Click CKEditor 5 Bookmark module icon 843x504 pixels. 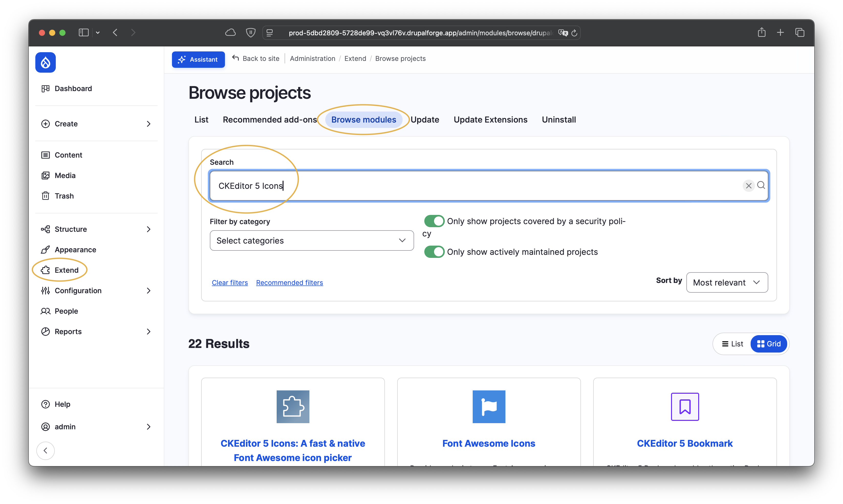point(685,407)
